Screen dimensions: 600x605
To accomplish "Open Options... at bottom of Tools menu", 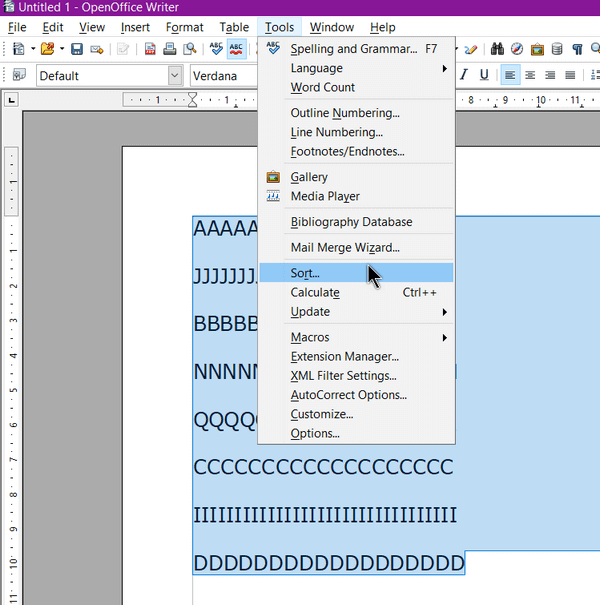I will (356, 433).
